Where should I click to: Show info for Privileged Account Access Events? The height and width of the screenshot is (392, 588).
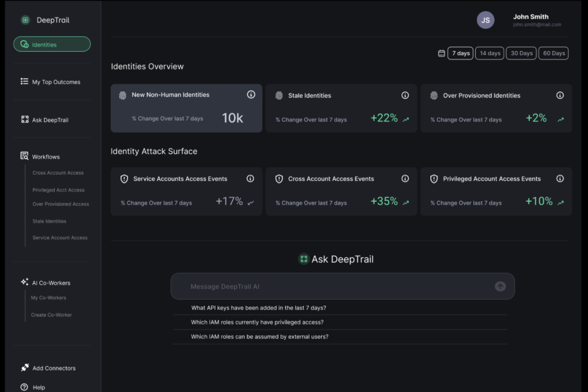click(x=560, y=179)
